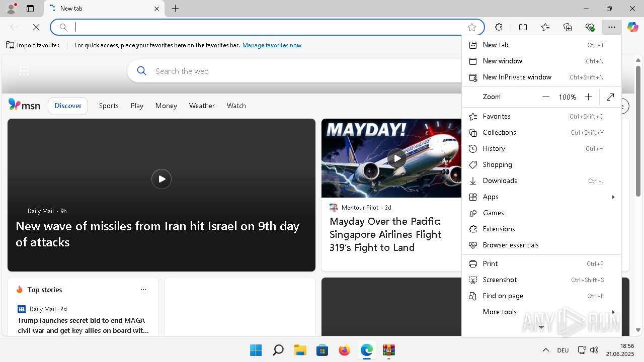The width and height of the screenshot is (644, 362).
Task: Open a new tab with plus button
Action: tap(175, 8)
